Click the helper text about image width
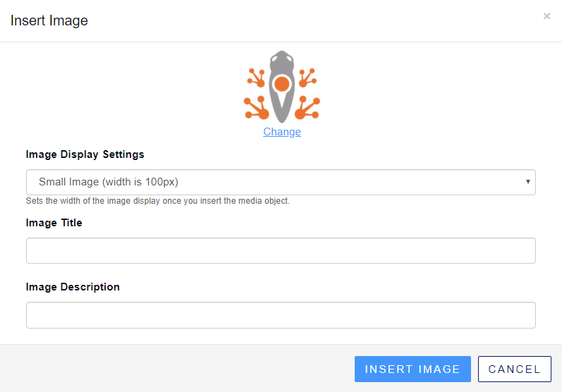The image size is (562, 392). pos(158,201)
